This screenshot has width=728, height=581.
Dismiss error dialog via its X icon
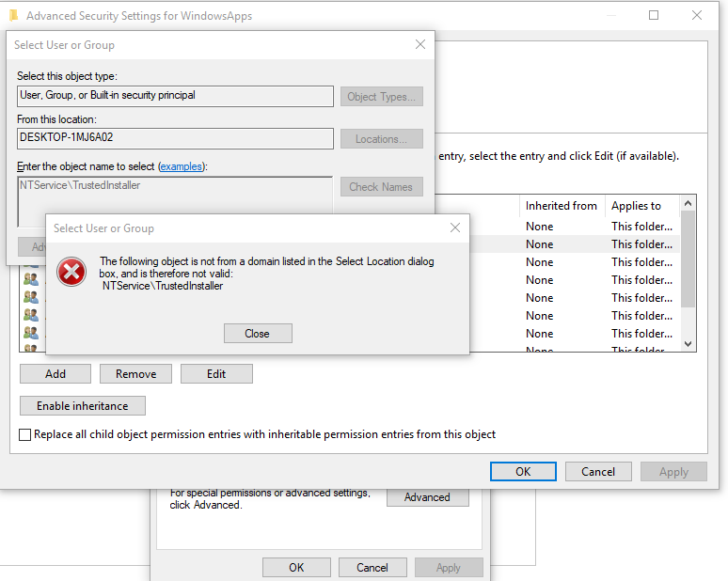[455, 228]
